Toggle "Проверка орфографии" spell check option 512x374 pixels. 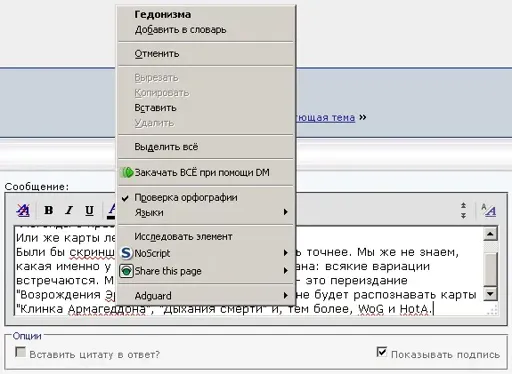(x=206, y=198)
